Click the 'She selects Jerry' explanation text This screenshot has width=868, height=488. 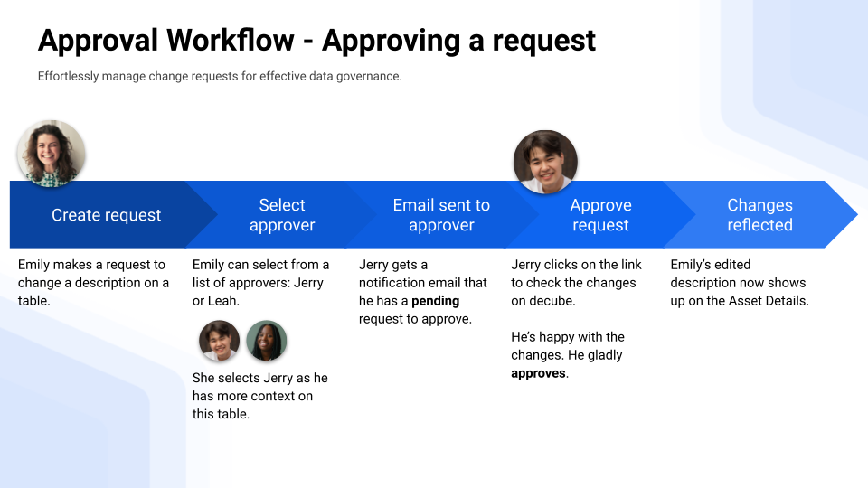[x=260, y=396]
